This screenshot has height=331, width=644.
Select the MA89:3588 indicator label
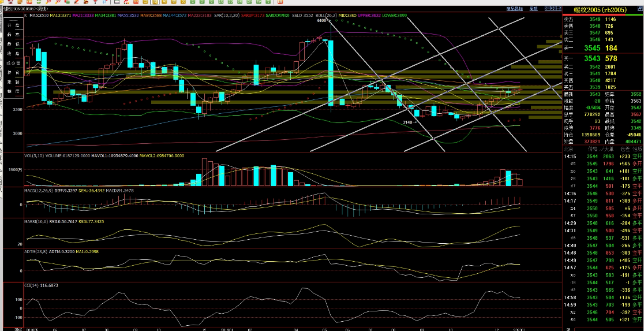[x=151, y=15]
